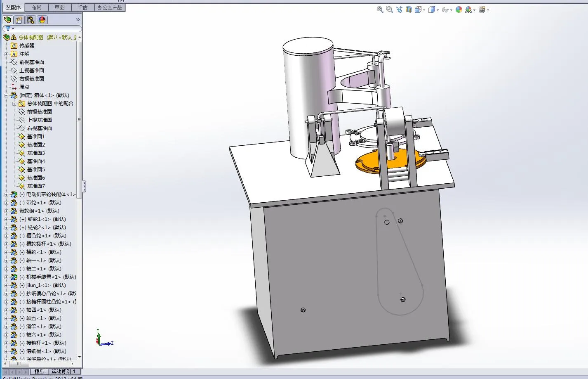Open the Display Style dropdown arrow
588x379 pixels.
(x=437, y=10)
